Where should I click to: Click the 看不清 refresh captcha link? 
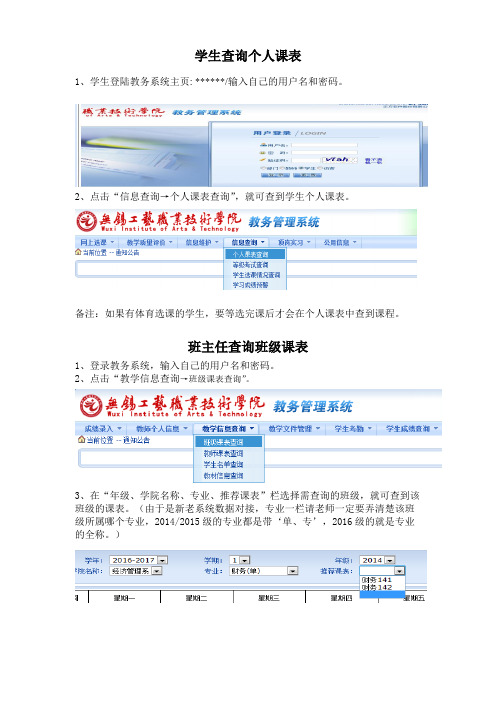pyautogui.click(x=373, y=161)
